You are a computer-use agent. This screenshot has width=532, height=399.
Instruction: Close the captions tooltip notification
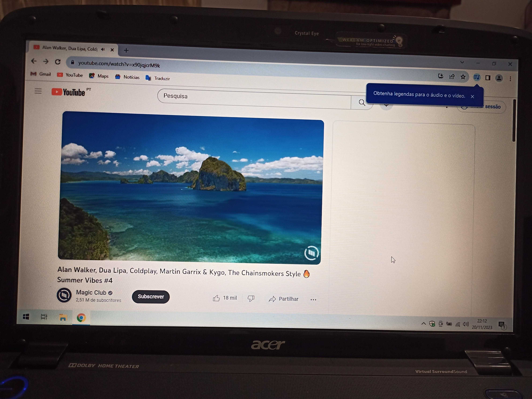(472, 96)
